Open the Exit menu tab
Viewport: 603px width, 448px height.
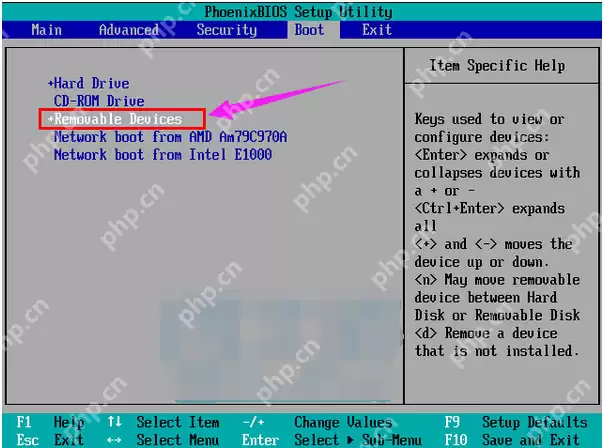pyautogui.click(x=377, y=30)
